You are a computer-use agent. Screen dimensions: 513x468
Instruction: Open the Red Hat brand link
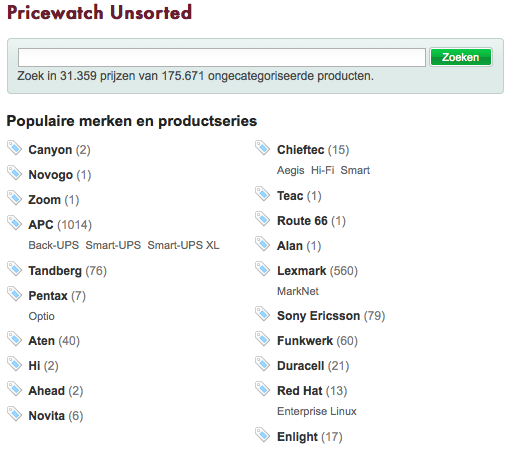click(x=300, y=391)
